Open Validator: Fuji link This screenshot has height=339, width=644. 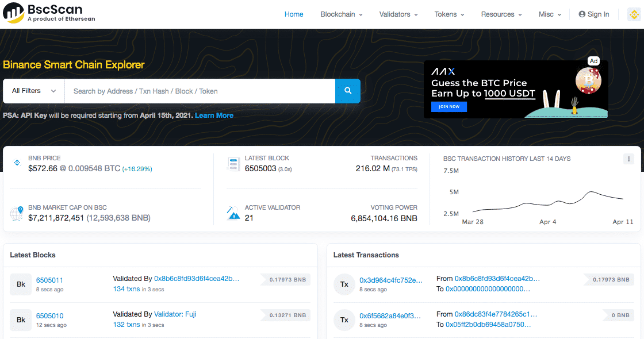click(x=175, y=314)
